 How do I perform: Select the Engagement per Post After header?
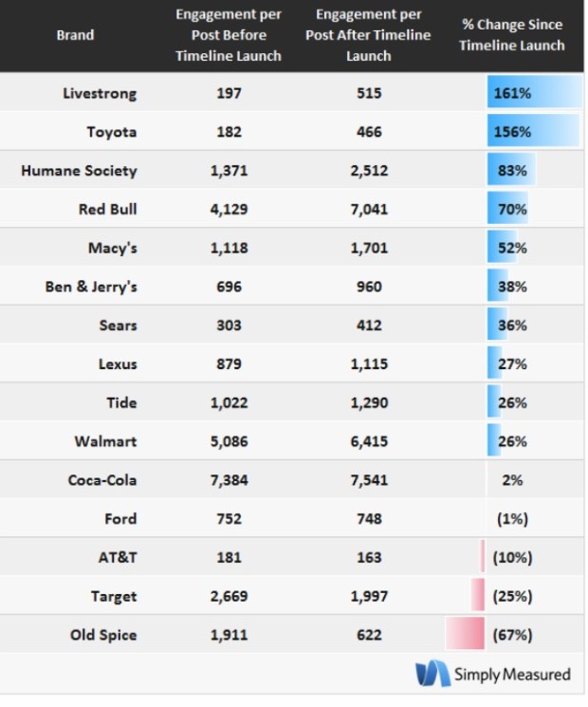[x=370, y=35]
